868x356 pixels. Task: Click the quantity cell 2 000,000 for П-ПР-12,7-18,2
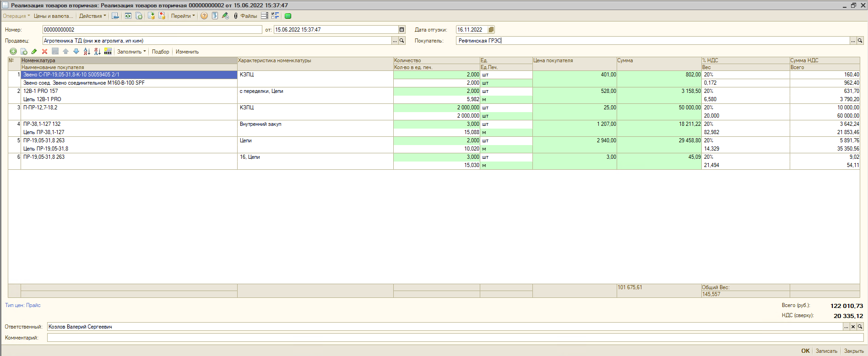point(437,108)
